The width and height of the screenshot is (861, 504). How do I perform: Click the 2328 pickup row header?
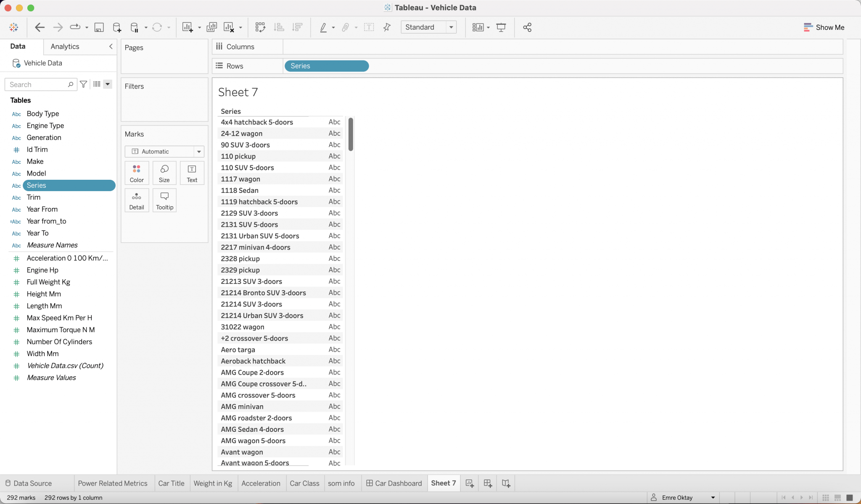240,259
